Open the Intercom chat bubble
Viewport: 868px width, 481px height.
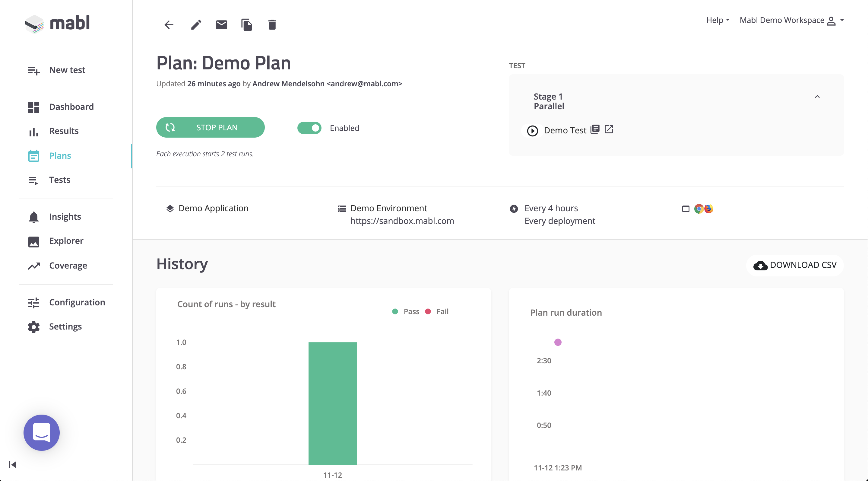(x=41, y=432)
